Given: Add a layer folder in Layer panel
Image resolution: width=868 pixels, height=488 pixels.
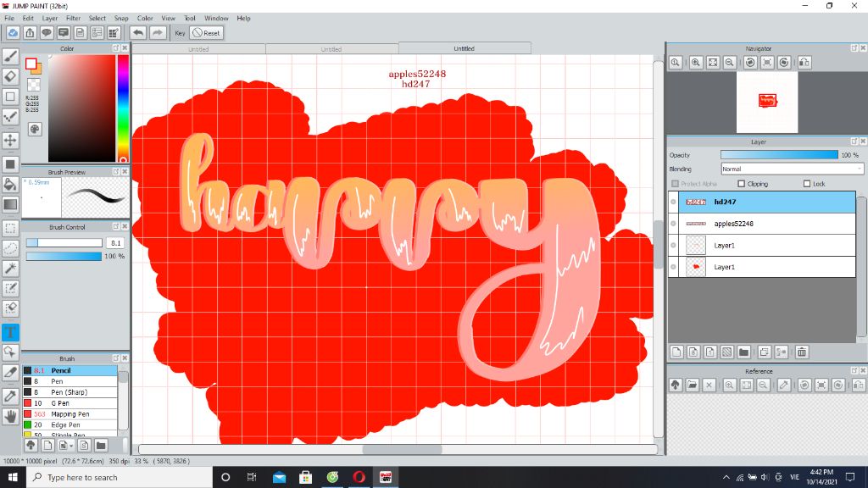Looking at the screenshot, I should (x=744, y=352).
